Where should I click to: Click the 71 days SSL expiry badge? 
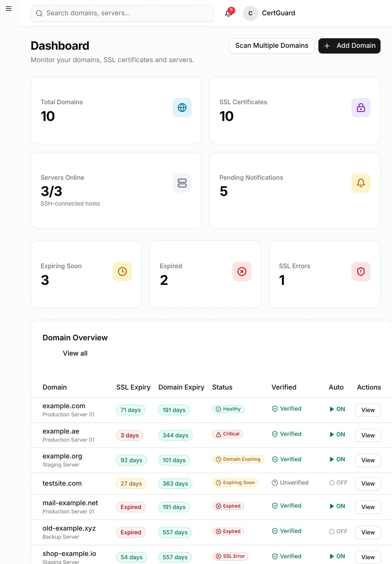[131, 410]
